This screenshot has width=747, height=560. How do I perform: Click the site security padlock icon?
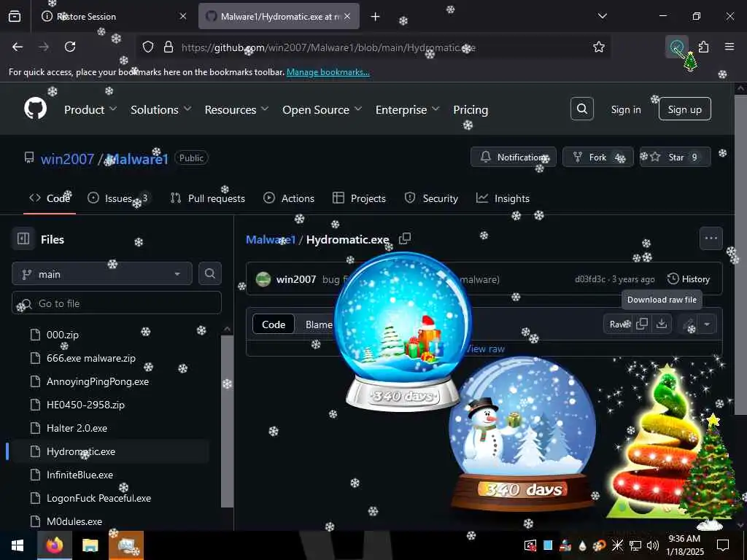point(169,47)
